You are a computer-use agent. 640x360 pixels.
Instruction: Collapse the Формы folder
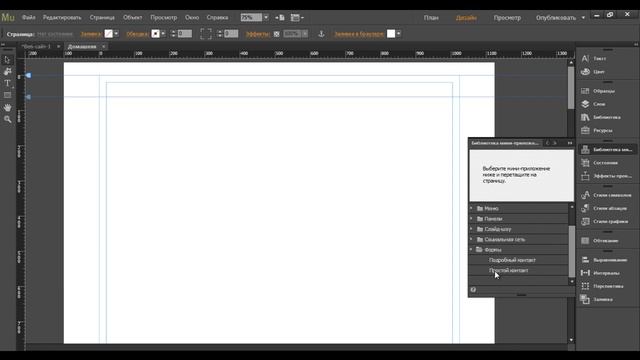(x=471, y=249)
